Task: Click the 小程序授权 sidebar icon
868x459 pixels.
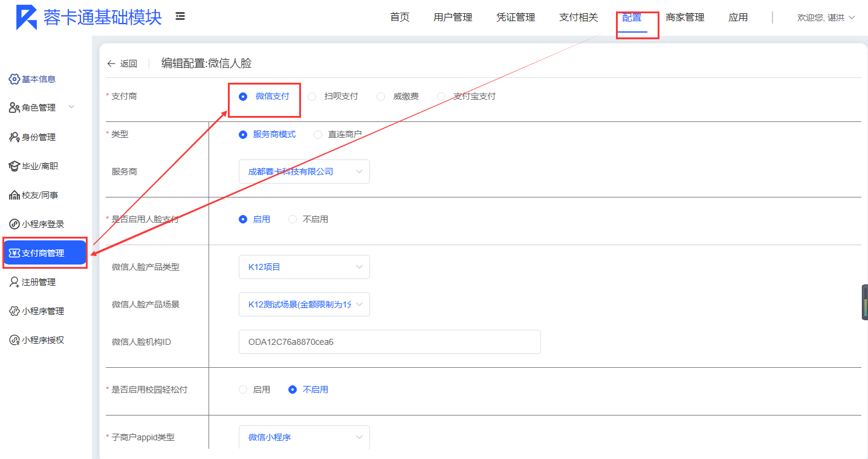Action: (x=15, y=340)
